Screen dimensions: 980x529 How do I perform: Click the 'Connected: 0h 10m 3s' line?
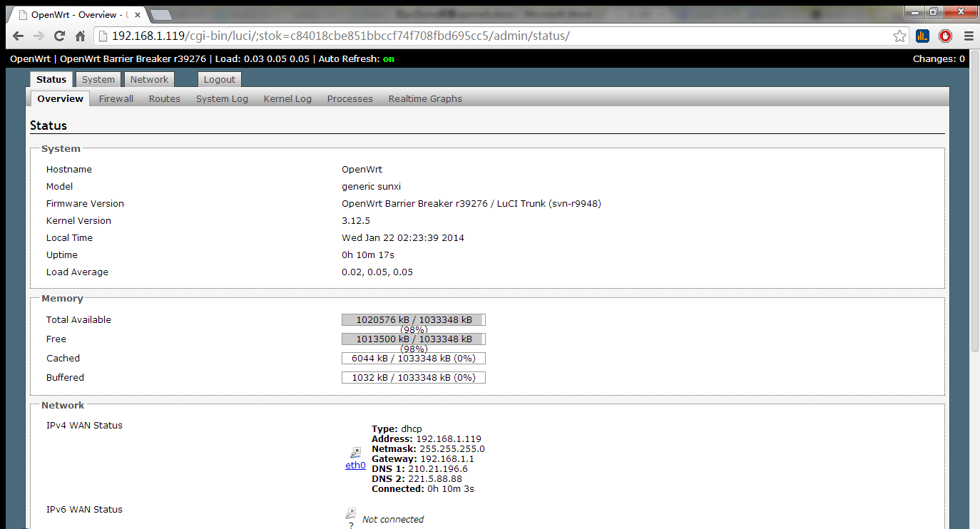(423, 489)
